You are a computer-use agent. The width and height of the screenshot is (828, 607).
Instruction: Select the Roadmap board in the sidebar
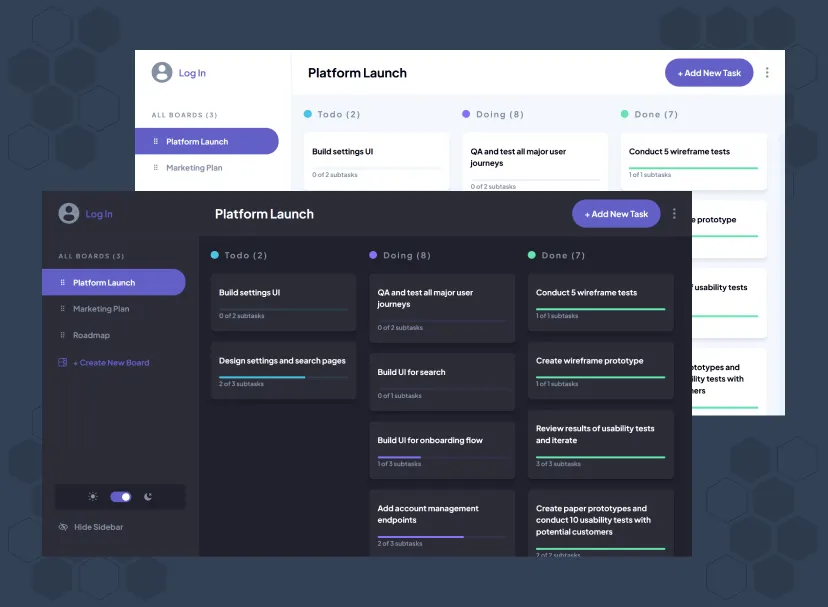tap(91, 335)
